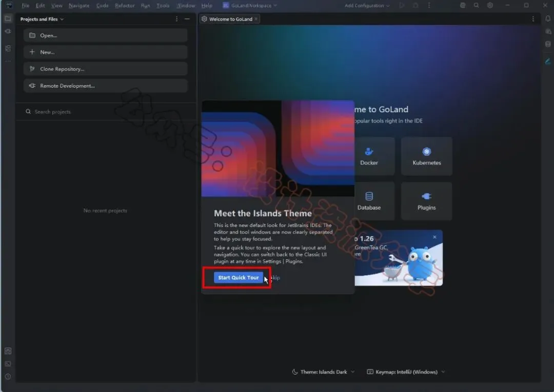The width and height of the screenshot is (554, 392).
Task: Open the GoLandWorkspace project dropdown
Action: pyautogui.click(x=250, y=5)
